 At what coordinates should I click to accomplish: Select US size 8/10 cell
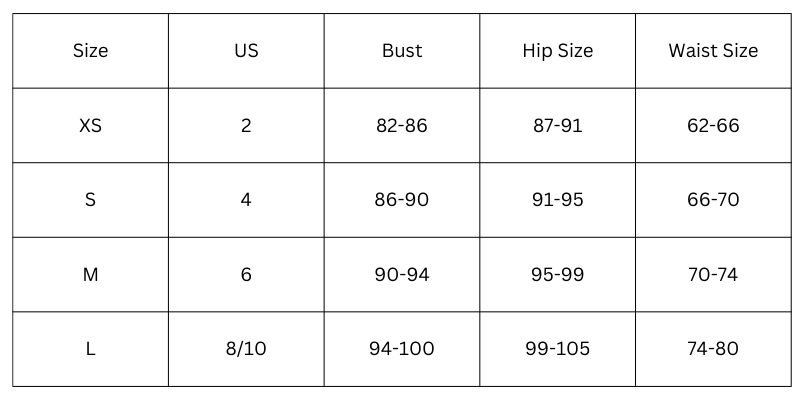(x=246, y=349)
